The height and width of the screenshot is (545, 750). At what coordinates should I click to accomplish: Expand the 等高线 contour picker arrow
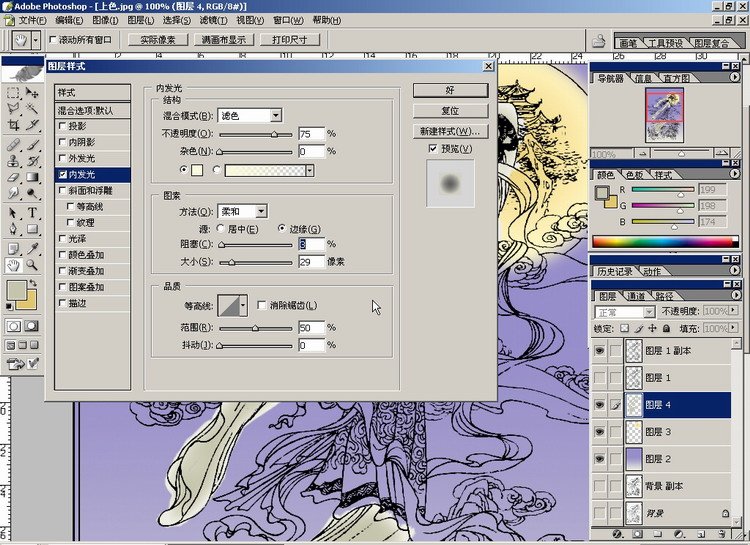243,305
